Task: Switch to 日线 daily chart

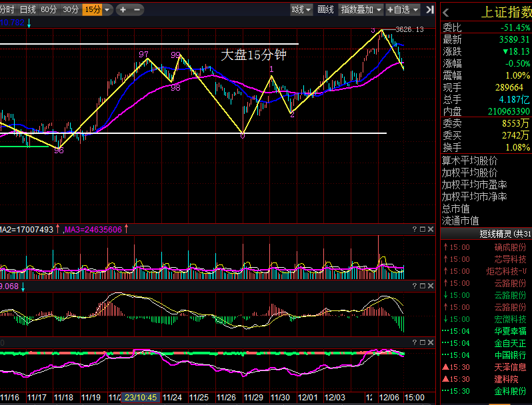Action: (x=28, y=9)
